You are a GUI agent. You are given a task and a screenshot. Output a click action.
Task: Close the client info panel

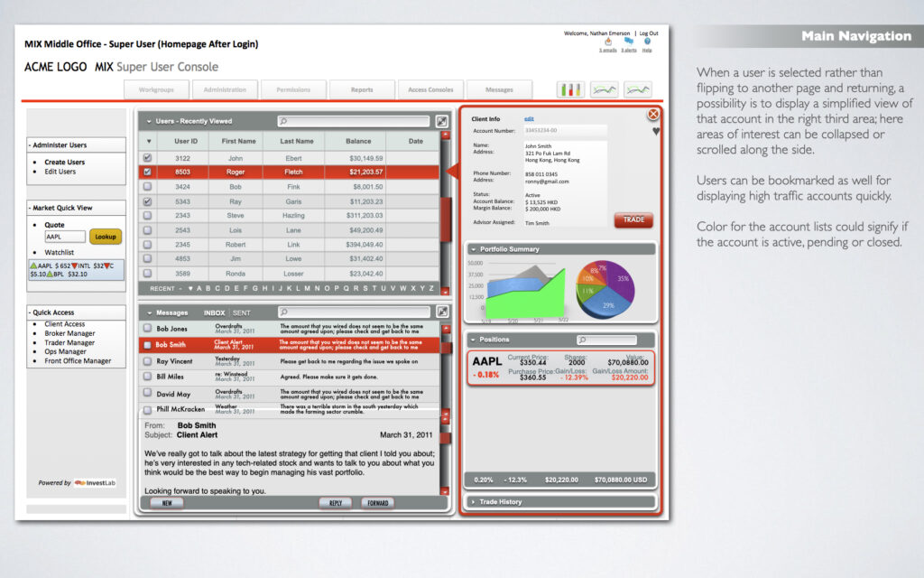click(x=652, y=115)
